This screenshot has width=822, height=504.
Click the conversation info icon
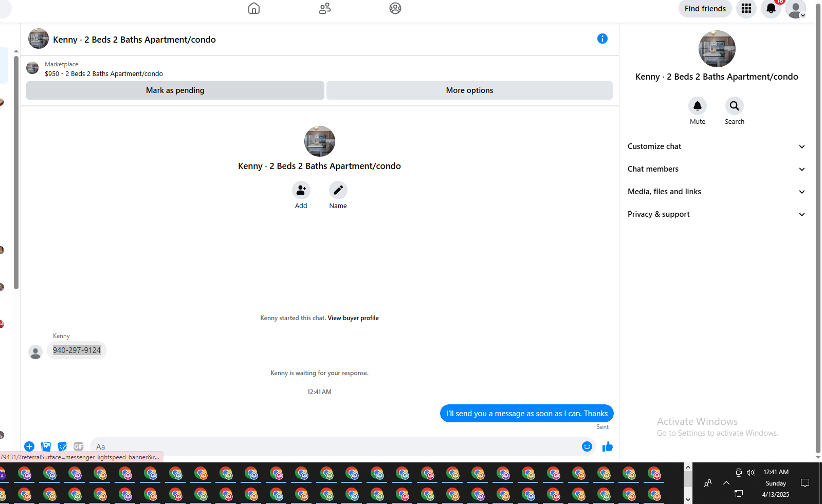click(602, 39)
